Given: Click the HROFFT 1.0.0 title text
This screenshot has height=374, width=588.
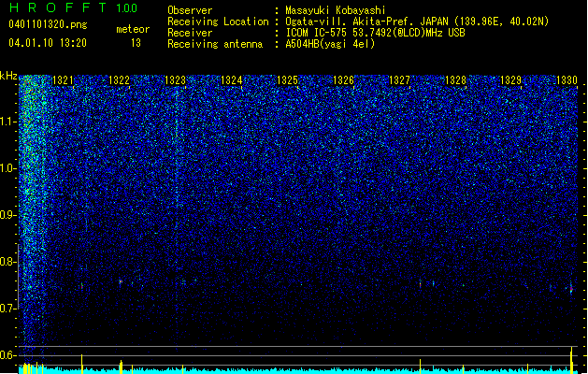Looking at the screenshot, I should pyautogui.click(x=74, y=7).
